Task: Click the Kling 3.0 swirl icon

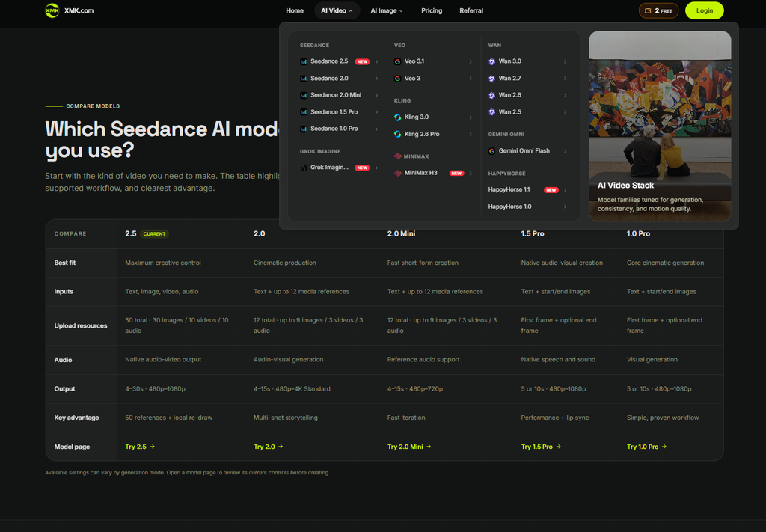Action: click(398, 117)
